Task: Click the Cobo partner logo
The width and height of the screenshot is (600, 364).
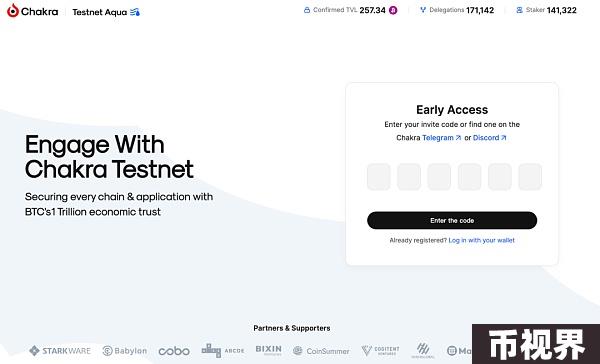Action: [x=174, y=351]
